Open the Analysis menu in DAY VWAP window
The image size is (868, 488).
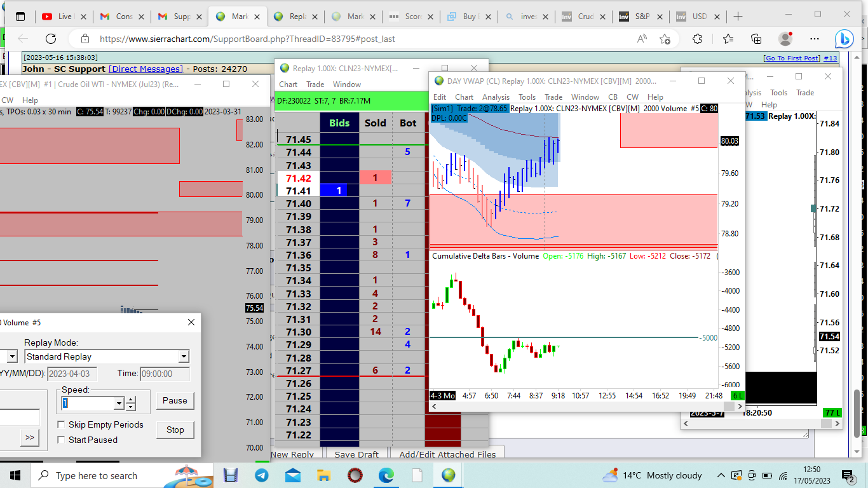click(496, 97)
